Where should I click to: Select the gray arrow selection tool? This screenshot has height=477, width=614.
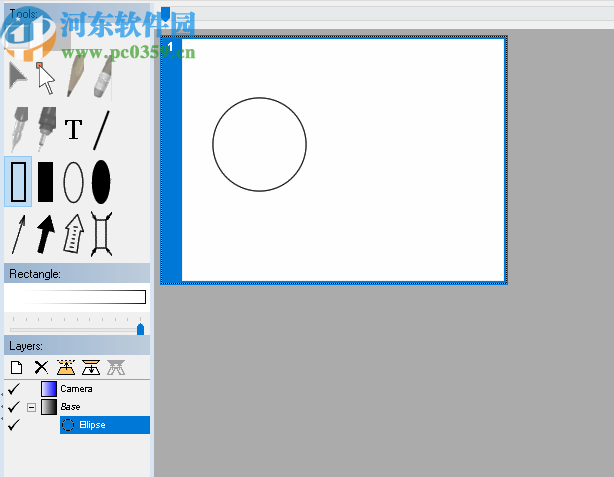(18, 76)
